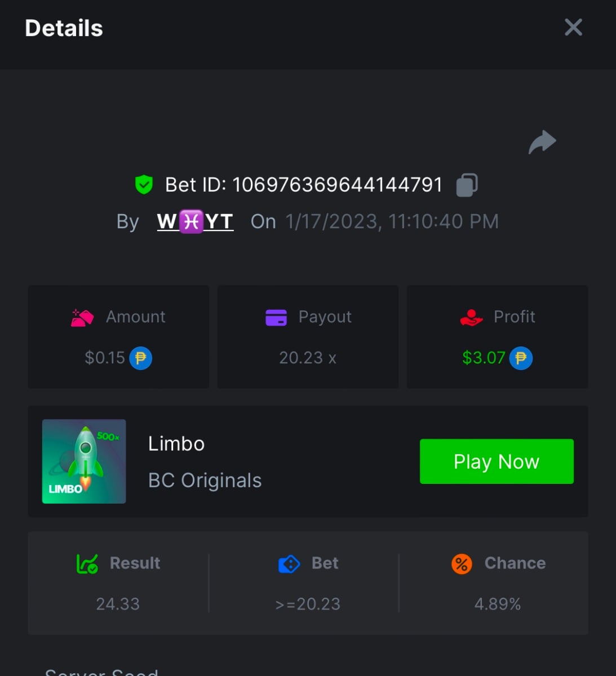Click the purple Payout wallet icon
Viewport: 616px width, 676px height.
(276, 318)
